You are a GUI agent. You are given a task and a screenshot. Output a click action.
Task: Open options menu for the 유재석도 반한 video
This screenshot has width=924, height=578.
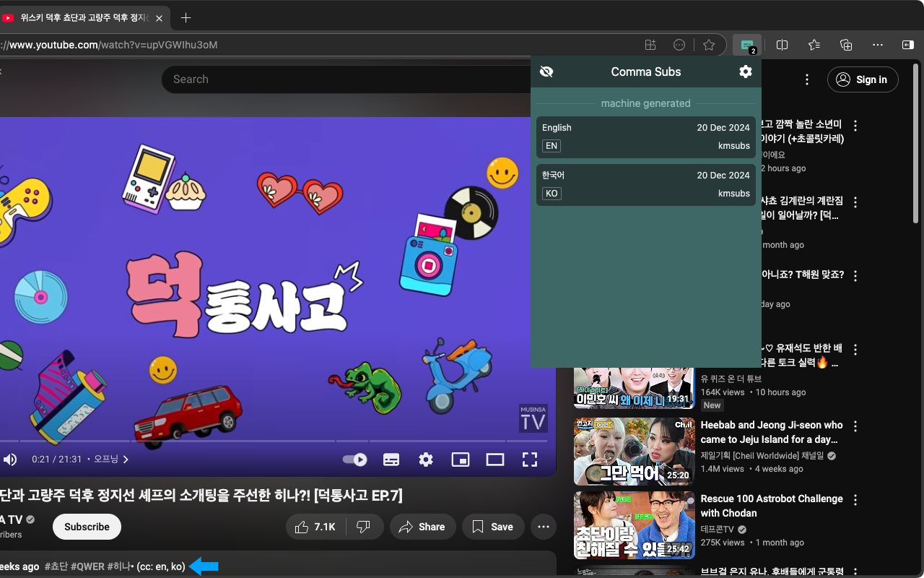click(x=855, y=350)
